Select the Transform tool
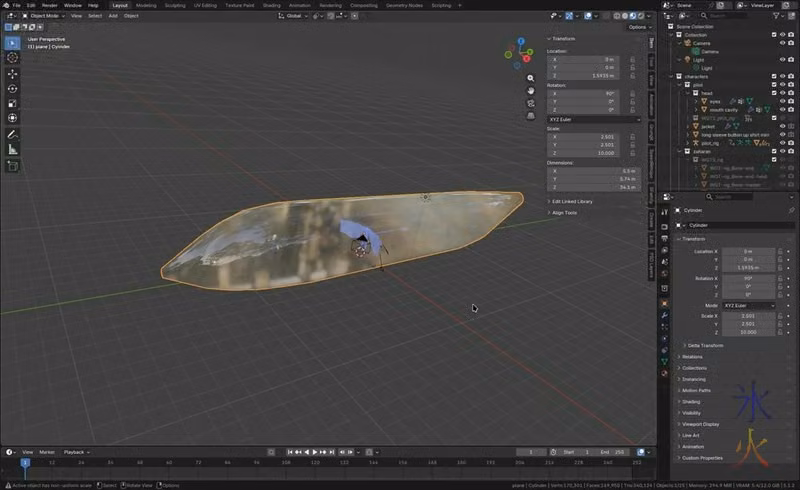800x490 pixels. click(12, 118)
